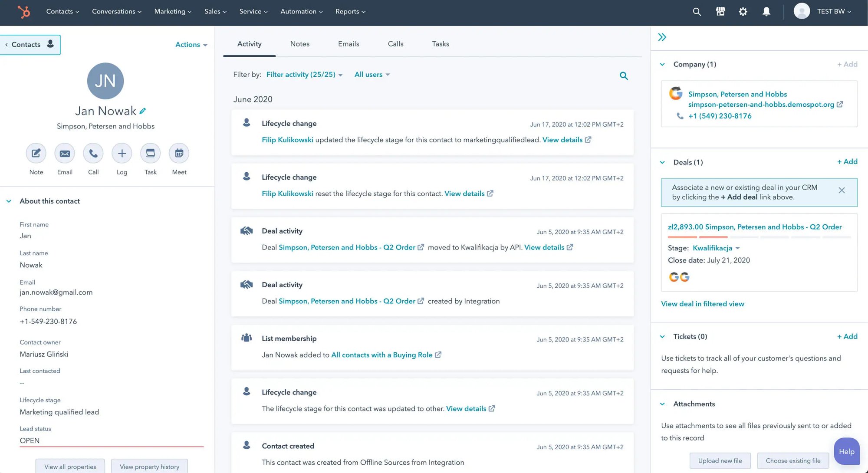Open the Automation menu
868x473 pixels.
(x=302, y=12)
